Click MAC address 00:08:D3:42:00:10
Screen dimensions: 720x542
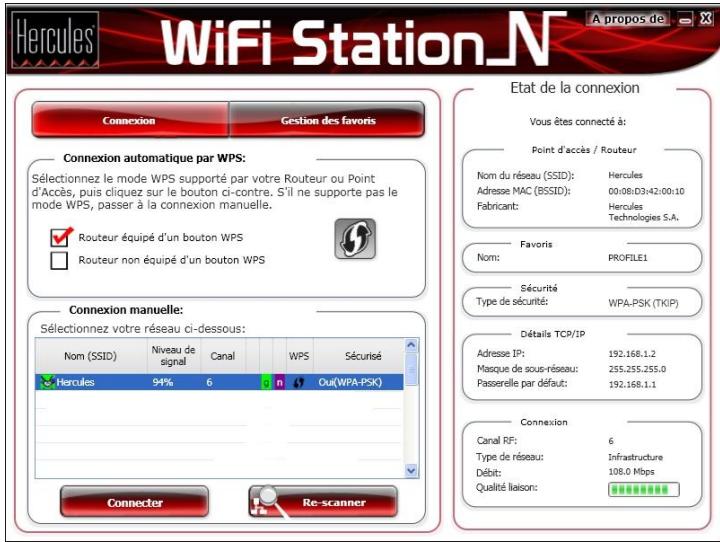tap(646, 191)
